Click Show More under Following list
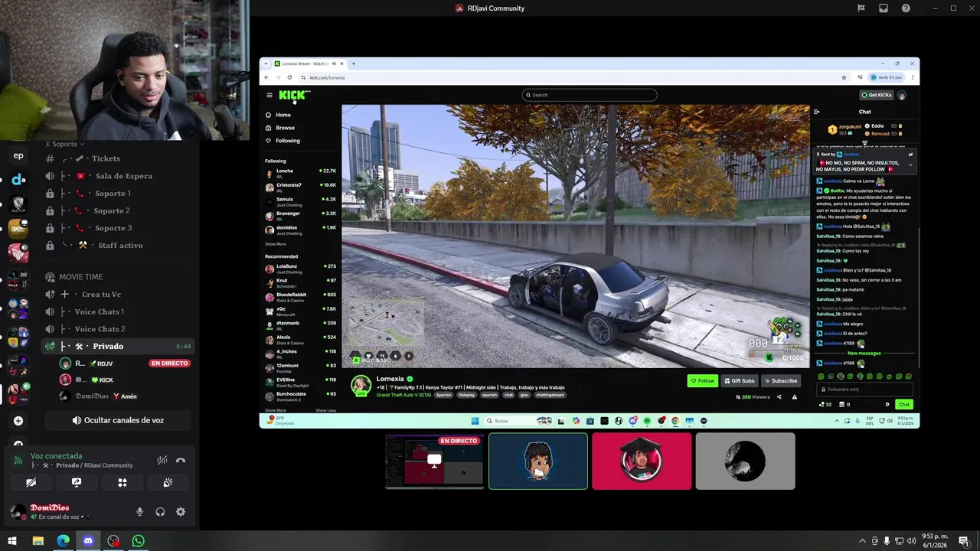 coord(276,244)
